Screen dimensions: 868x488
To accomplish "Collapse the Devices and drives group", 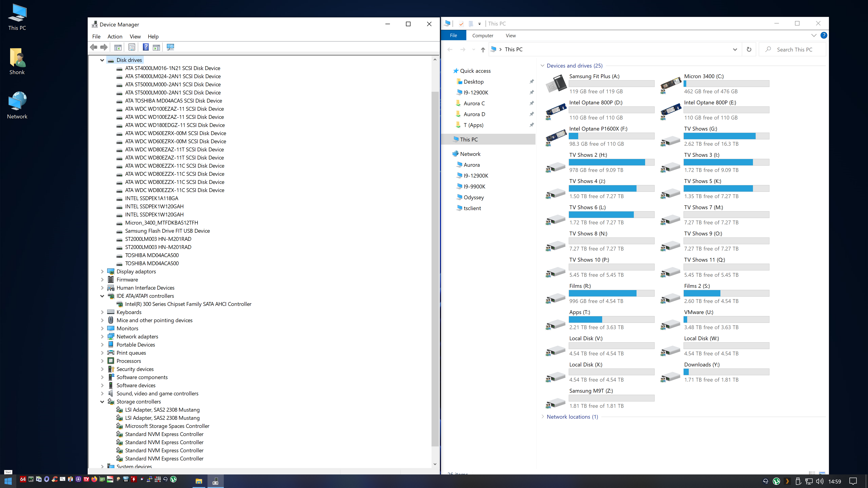I will tap(542, 66).
